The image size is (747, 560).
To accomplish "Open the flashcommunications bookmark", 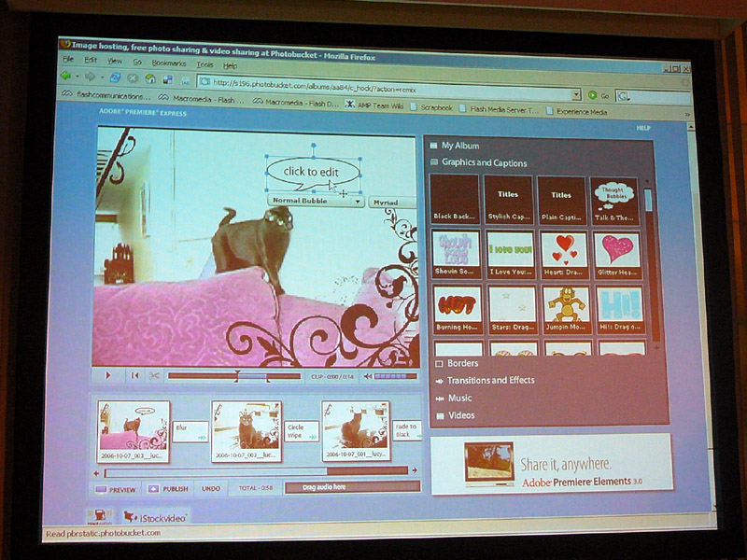I will (106, 95).
